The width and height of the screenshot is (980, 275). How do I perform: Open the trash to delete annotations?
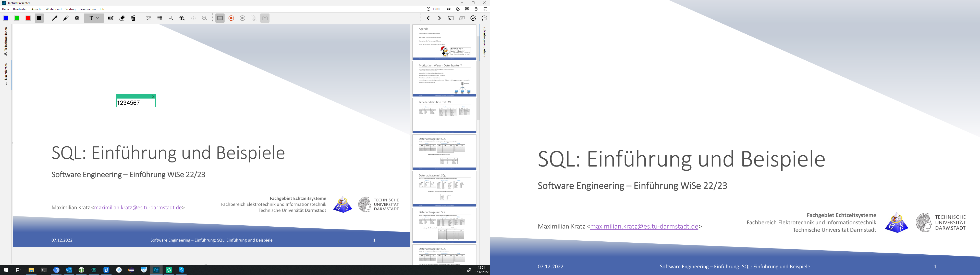tap(133, 18)
